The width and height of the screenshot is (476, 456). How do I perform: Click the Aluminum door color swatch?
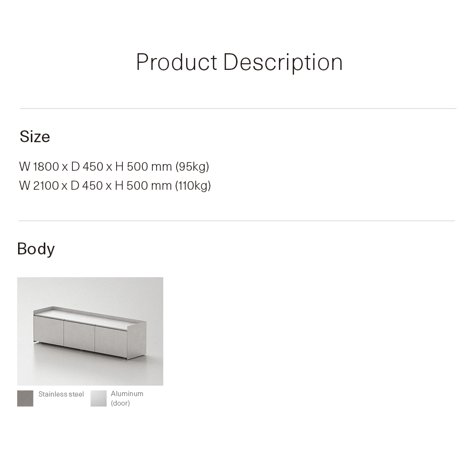[99, 398]
